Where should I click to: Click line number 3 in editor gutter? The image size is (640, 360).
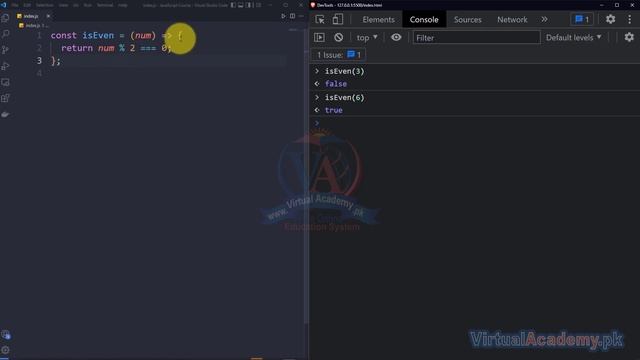click(x=39, y=60)
